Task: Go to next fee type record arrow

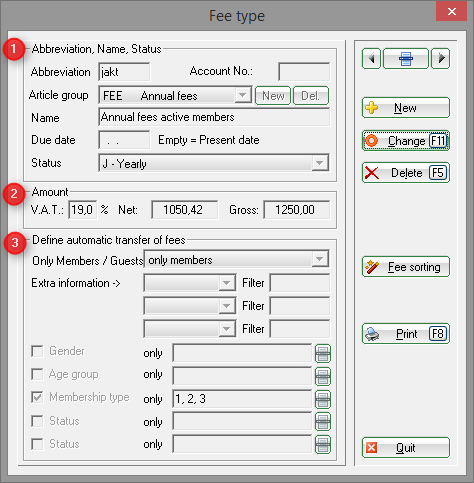Action: (x=441, y=59)
